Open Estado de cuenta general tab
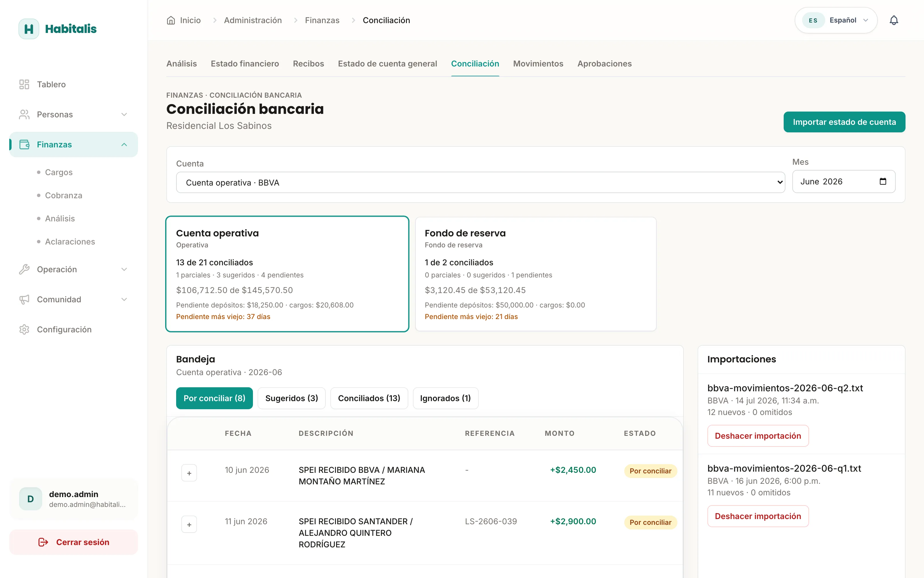Screen dimensions: 924x578 (388, 64)
